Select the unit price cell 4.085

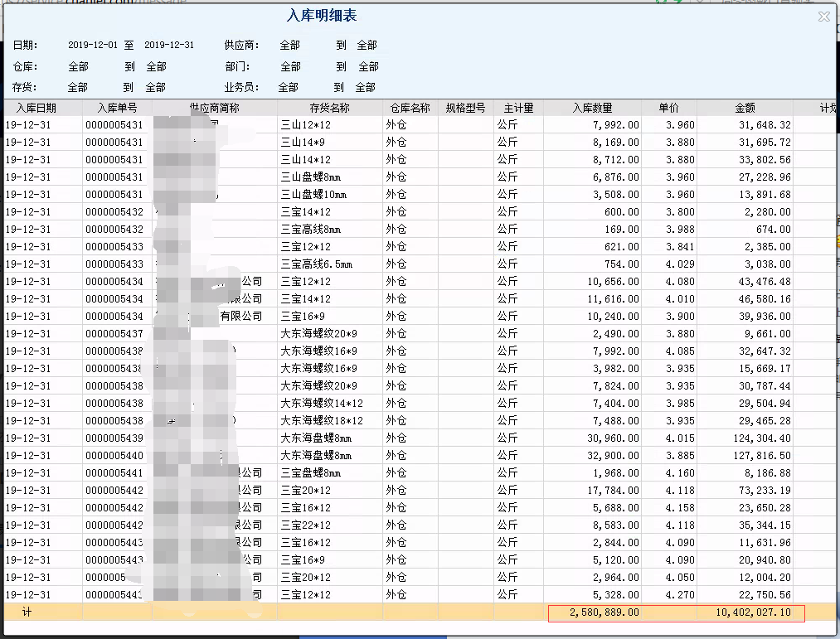680,351
